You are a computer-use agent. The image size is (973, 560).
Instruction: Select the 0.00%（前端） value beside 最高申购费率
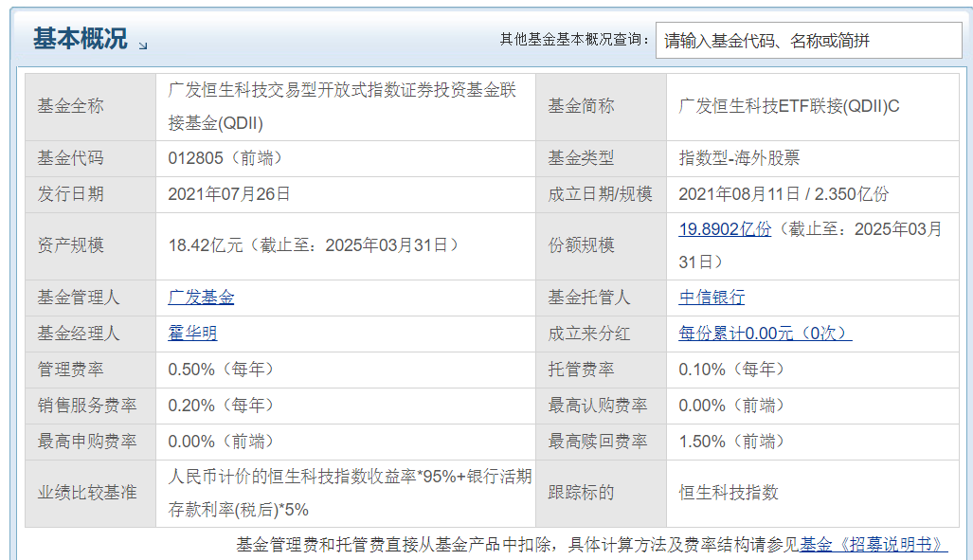pyautogui.click(x=221, y=442)
